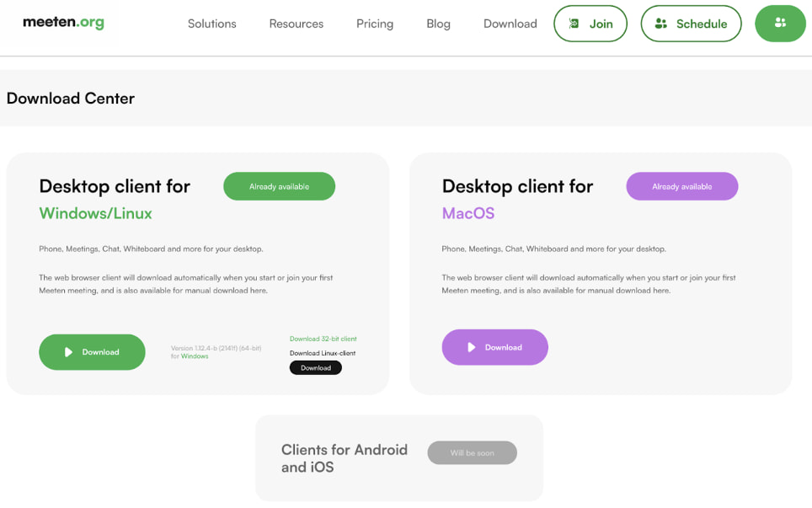Click the 'Phone, Meetings, Chat' line in the Windows/Linux card
The image size is (812, 508).
click(x=151, y=249)
